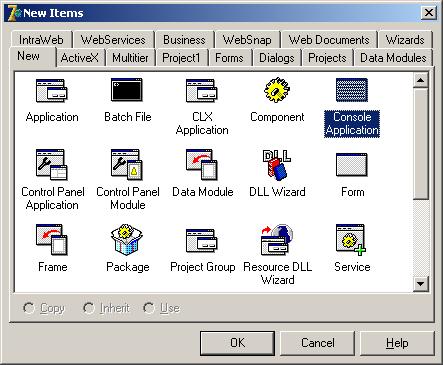Screen dimensions: 443x365
Task: Open the Projects tab
Action: 327,58
